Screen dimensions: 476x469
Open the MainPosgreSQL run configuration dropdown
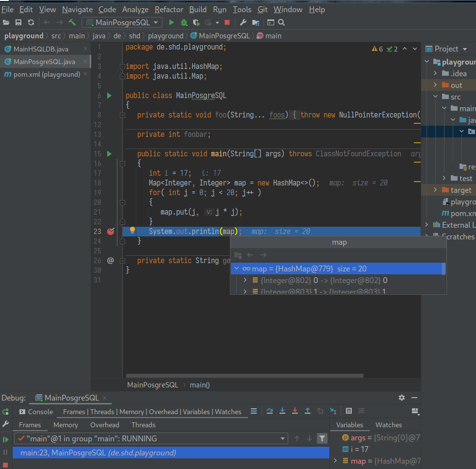point(122,22)
